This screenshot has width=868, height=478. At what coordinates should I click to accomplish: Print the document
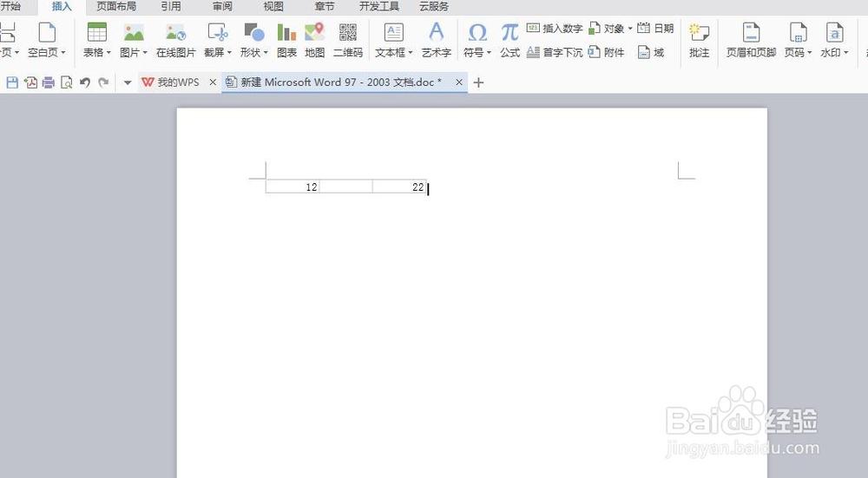[x=48, y=82]
